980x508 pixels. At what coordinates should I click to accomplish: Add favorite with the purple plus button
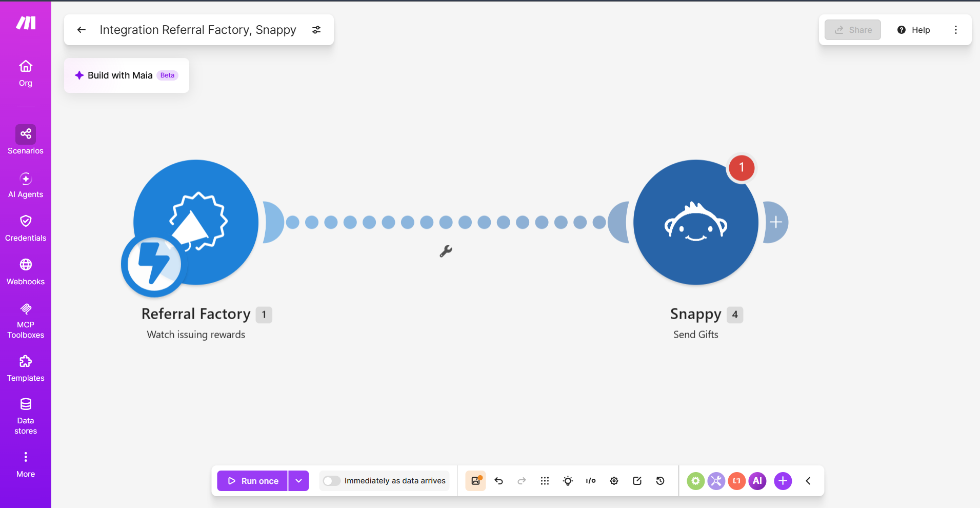coord(783,481)
